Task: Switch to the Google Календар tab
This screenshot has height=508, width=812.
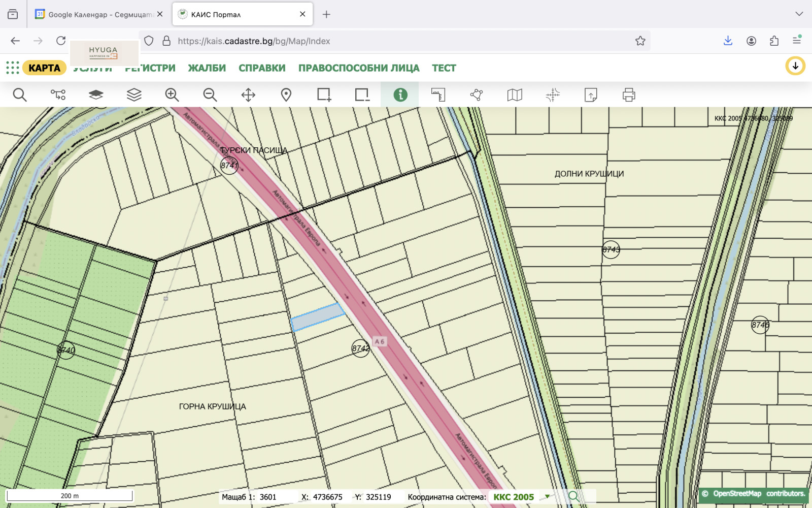Action: tap(99, 14)
